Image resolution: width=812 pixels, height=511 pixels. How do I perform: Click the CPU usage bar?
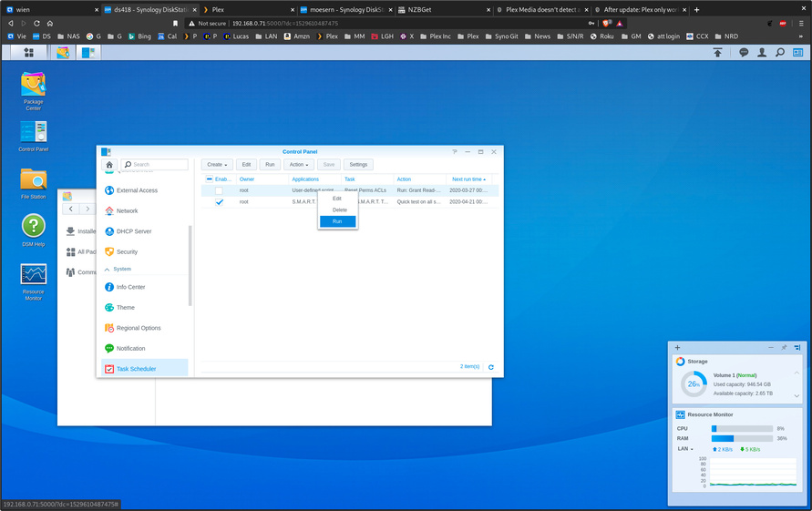coord(742,429)
